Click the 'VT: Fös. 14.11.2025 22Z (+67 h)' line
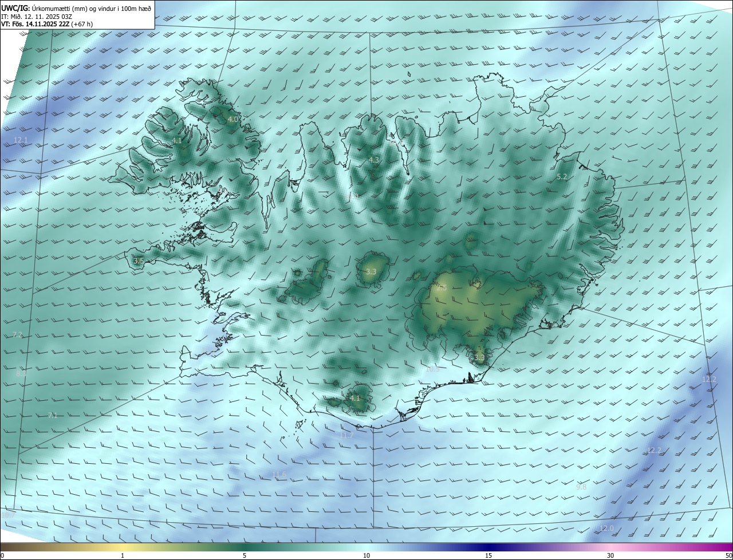This screenshot has width=733, height=560. tap(47, 24)
